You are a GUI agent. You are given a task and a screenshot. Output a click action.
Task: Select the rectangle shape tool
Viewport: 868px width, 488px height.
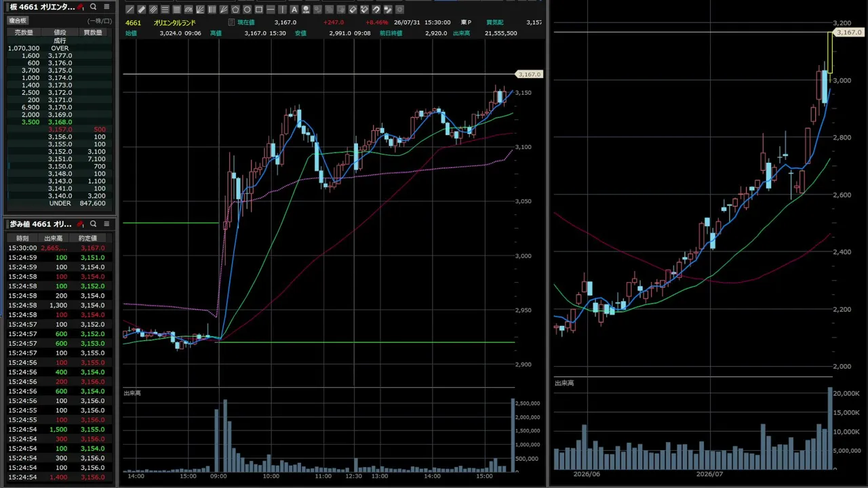(x=259, y=9)
